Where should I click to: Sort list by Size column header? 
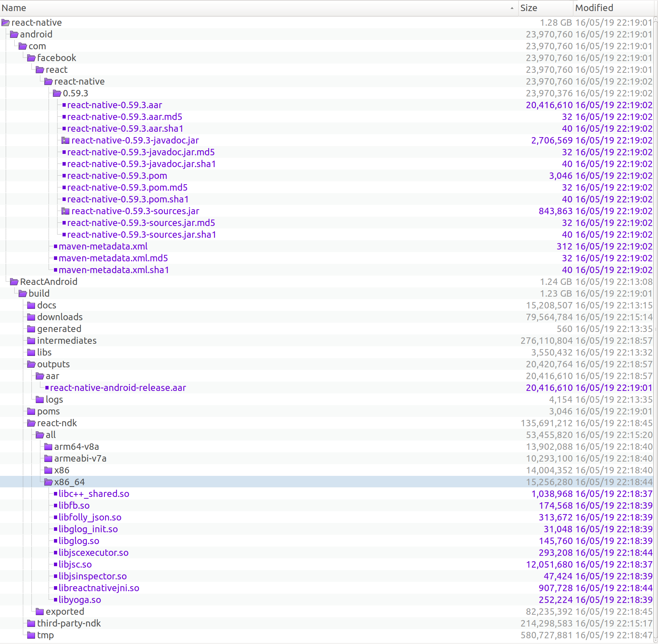tap(545, 8)
